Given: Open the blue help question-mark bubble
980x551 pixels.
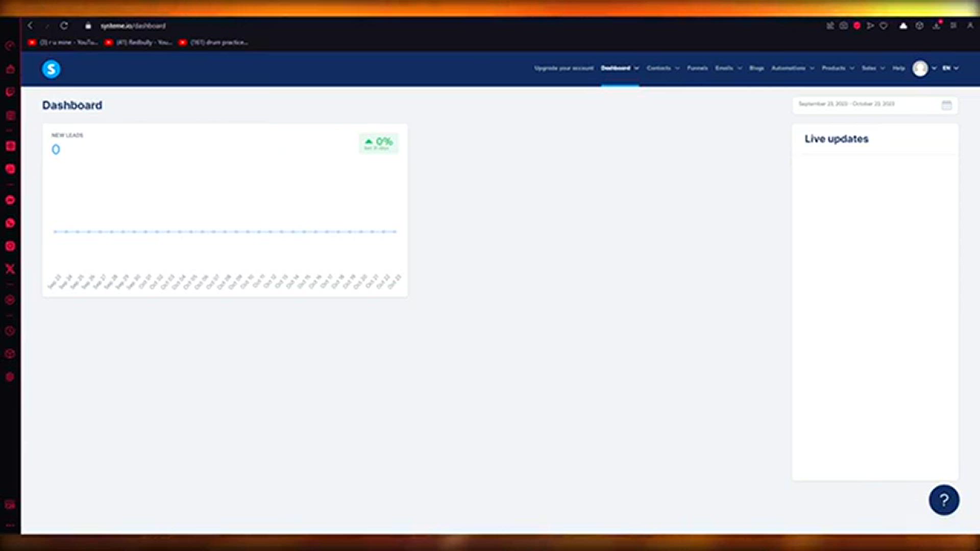Looking at the screenshot, I should pos(944,500).
